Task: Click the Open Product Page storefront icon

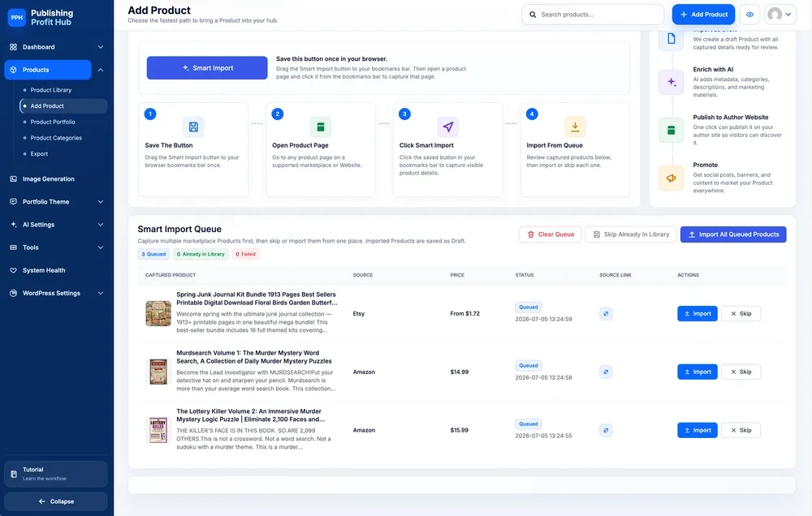Action: point(321,127)
